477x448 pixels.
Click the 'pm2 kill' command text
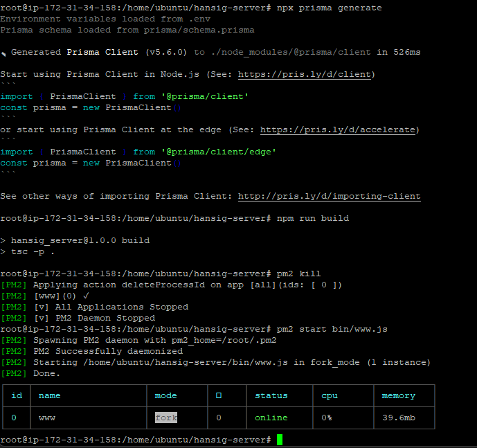pyautogui.click(x=299, y=274)
